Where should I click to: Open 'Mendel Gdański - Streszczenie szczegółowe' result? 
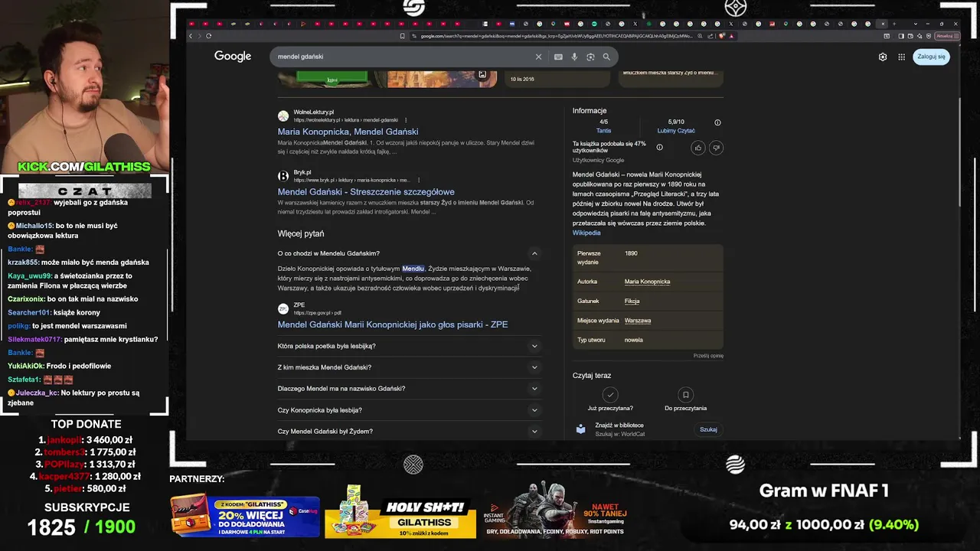coord(366,192)
